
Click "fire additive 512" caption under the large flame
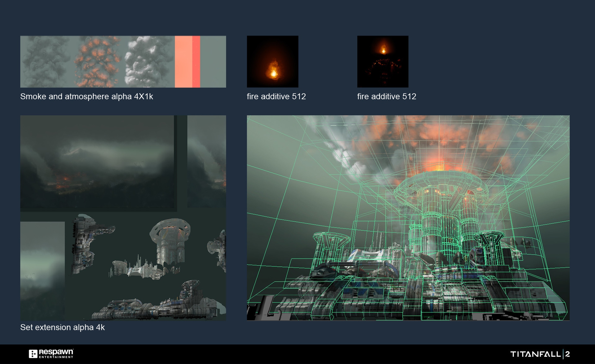(276, 97)
